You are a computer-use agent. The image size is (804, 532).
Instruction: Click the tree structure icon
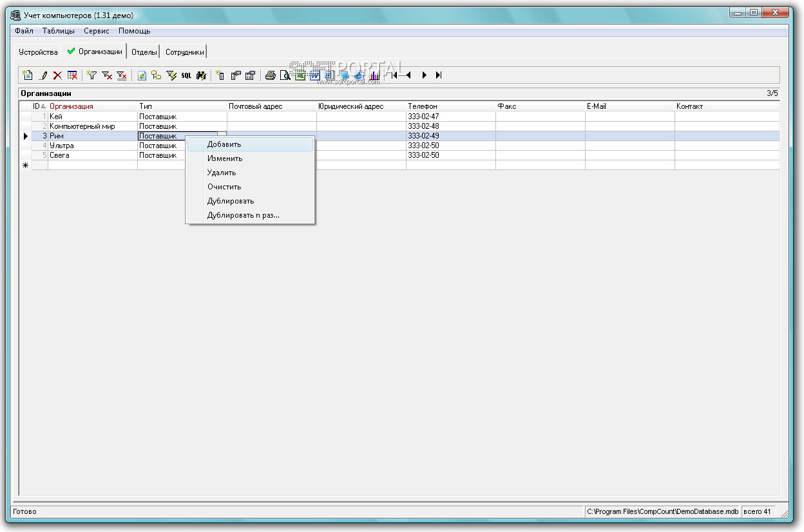[x=157, y=75]
